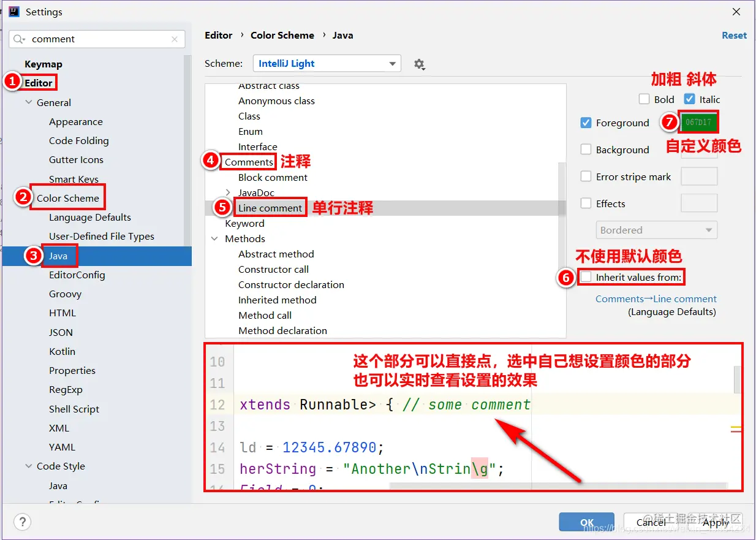Select Inherited method attribute

(278, 300)
